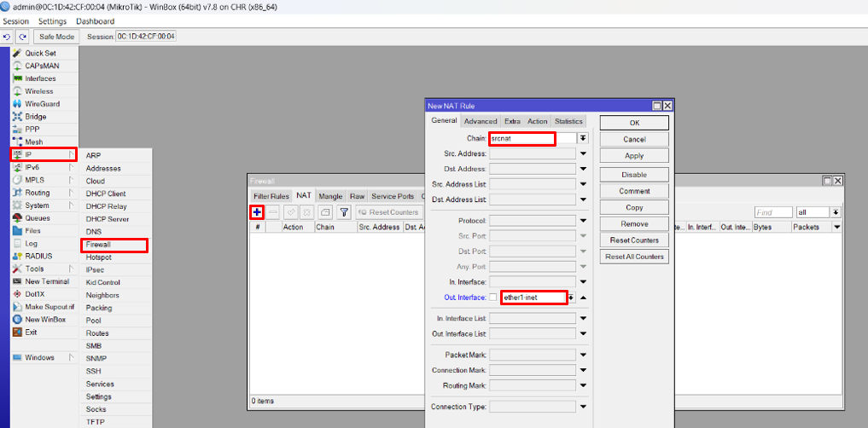
Task: Open Quick Set from the sidebar
Action: (x=39, y=53)
